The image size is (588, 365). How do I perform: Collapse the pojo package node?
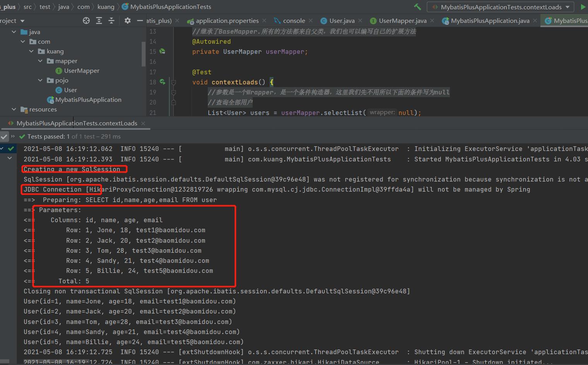40,80
